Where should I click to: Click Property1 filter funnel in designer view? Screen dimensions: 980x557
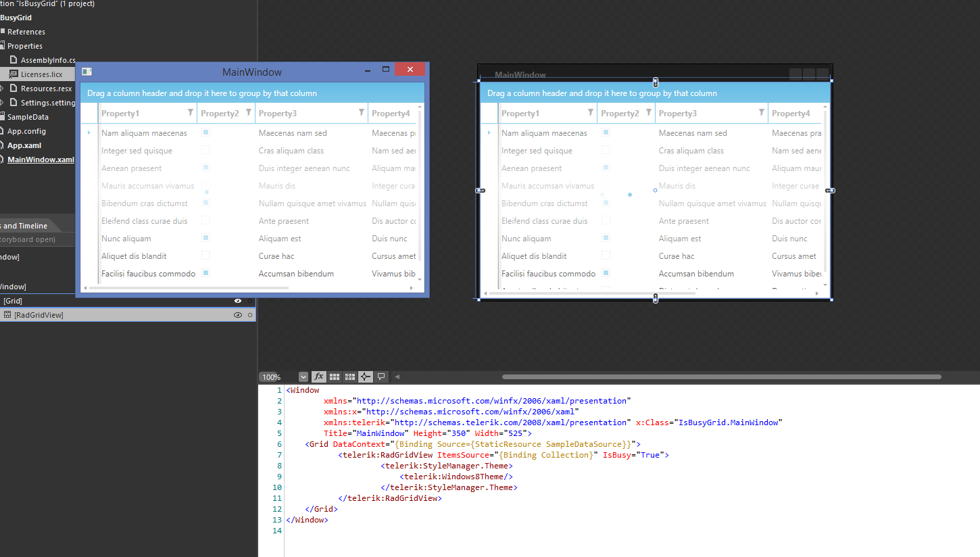click(x=591, y=113)
